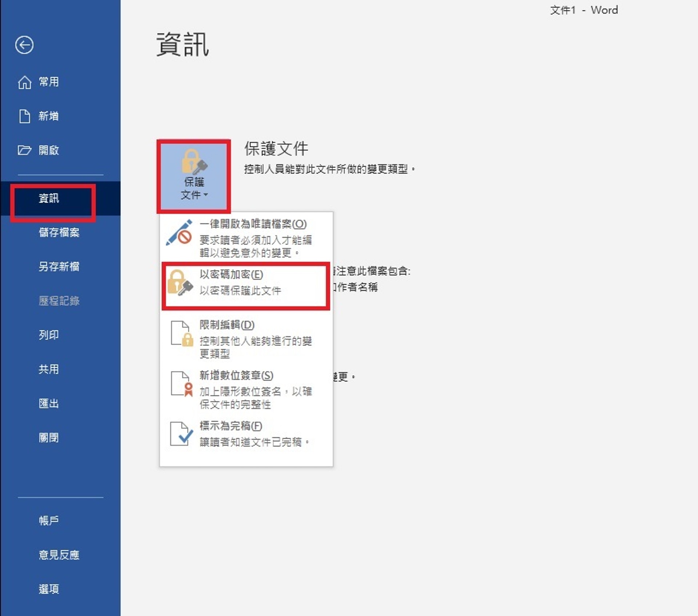Switch to the 列印 section

pos(48,335)
